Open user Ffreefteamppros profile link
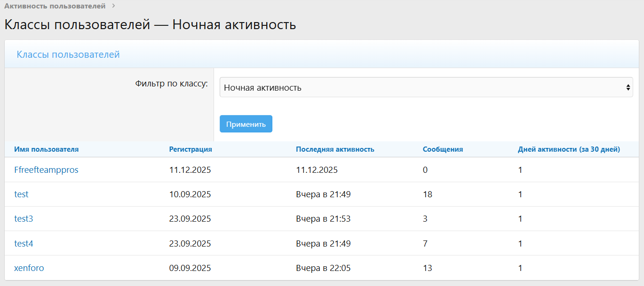Image resolution: width=644 pixels, height=286 pixels. click(x=46, y=170)
